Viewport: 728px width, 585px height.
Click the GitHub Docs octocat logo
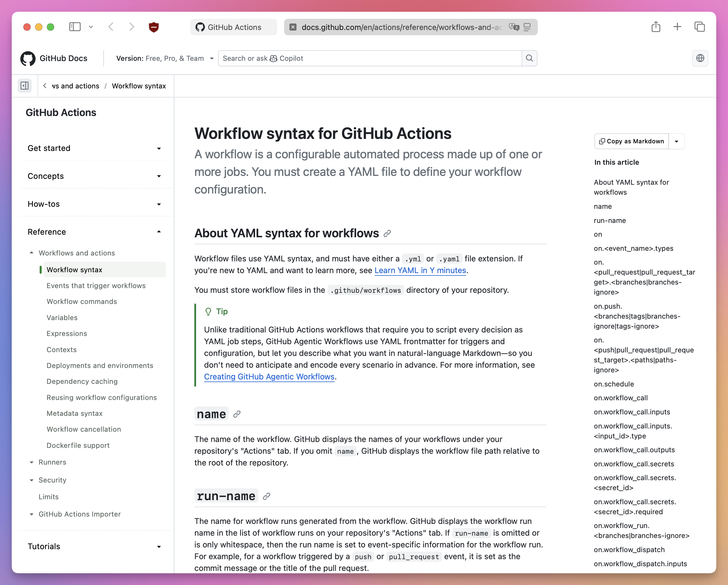28,58
